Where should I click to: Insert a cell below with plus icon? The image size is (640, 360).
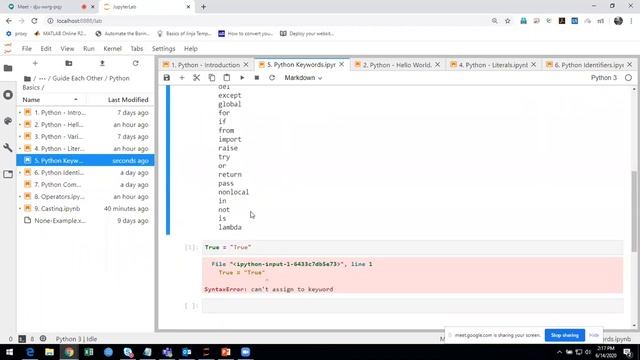tap(182, 78)
